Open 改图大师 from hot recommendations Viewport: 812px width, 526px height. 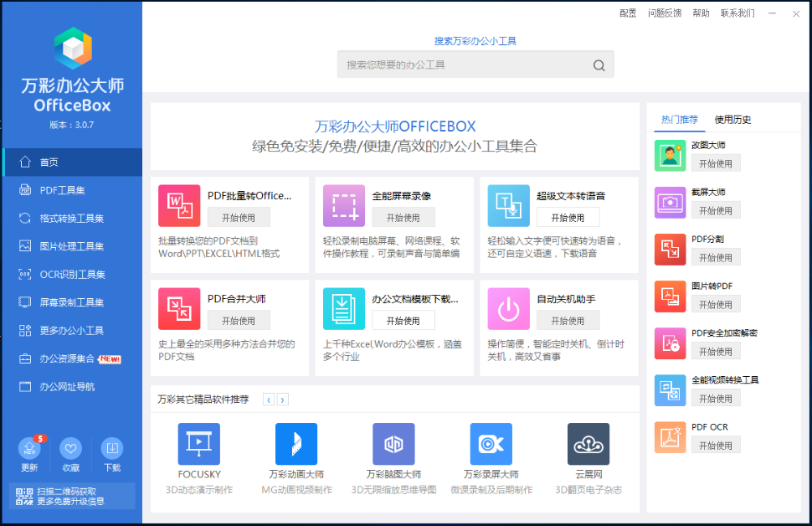pyautogui.click(x=670, y=156)
